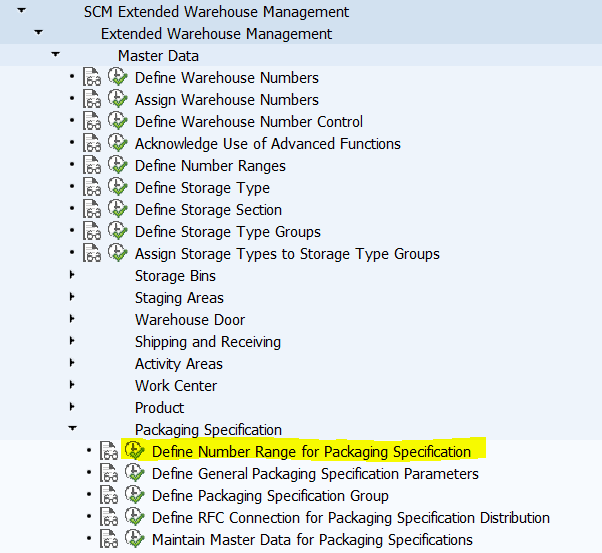Run activity icon for Define Storage Section
This screenshot has width=602, height=553.
117,208
